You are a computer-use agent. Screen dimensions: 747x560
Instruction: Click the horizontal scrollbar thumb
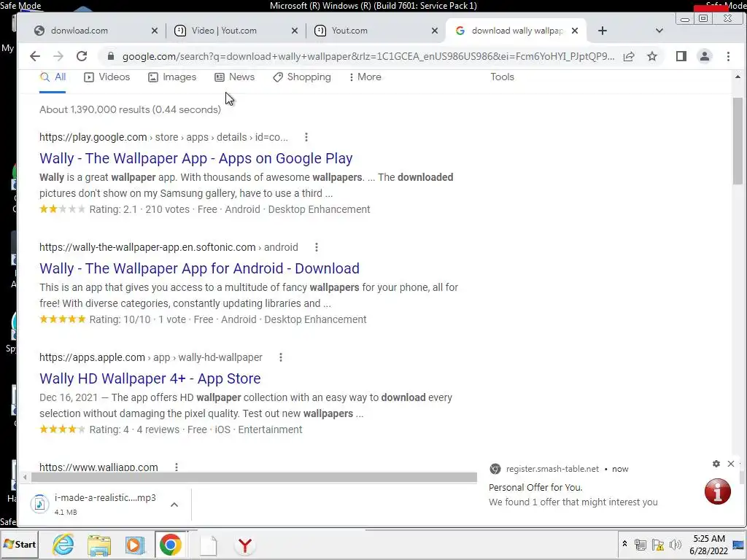[254, 477]
